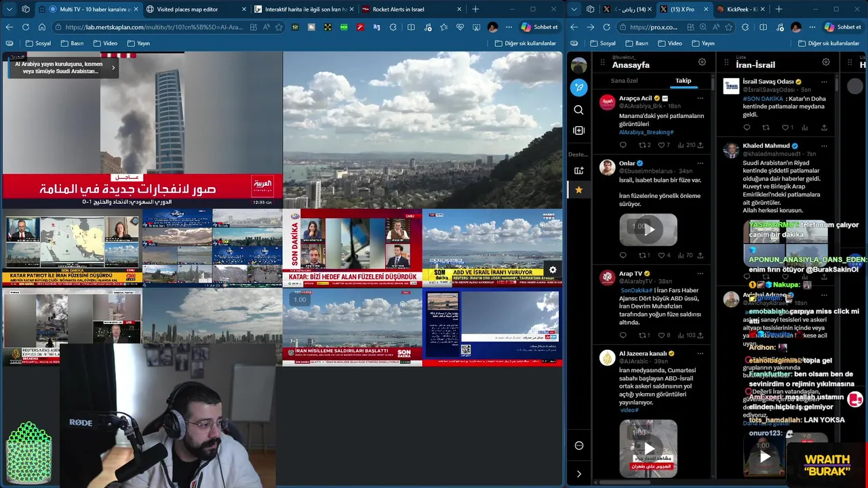Open Khaled Mahmud profile name
The width and height of the screenshot is (868, 488).
(x=766, y=146)
